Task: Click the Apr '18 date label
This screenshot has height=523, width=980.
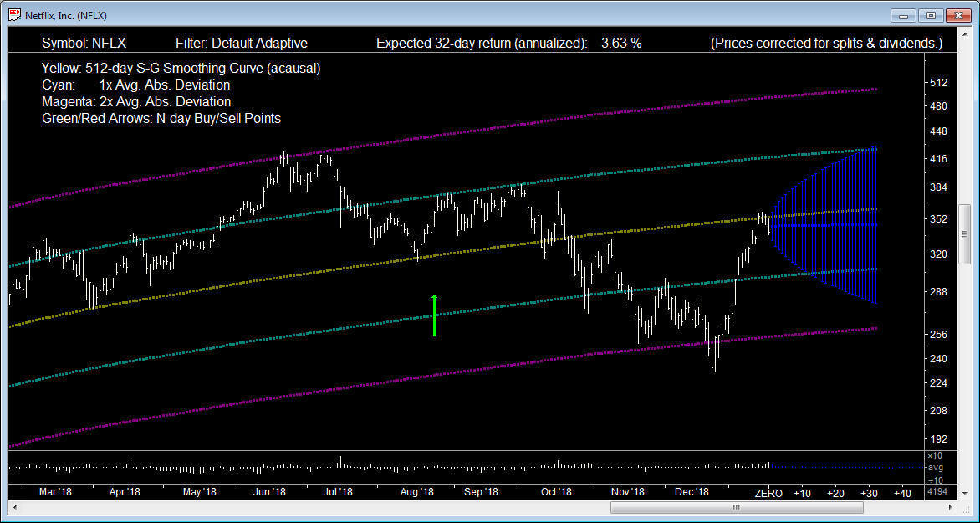Action: click(125, 492)
